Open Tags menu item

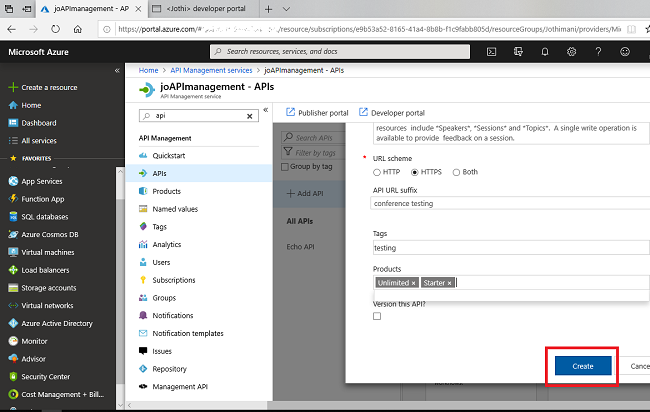pos(199,227)
